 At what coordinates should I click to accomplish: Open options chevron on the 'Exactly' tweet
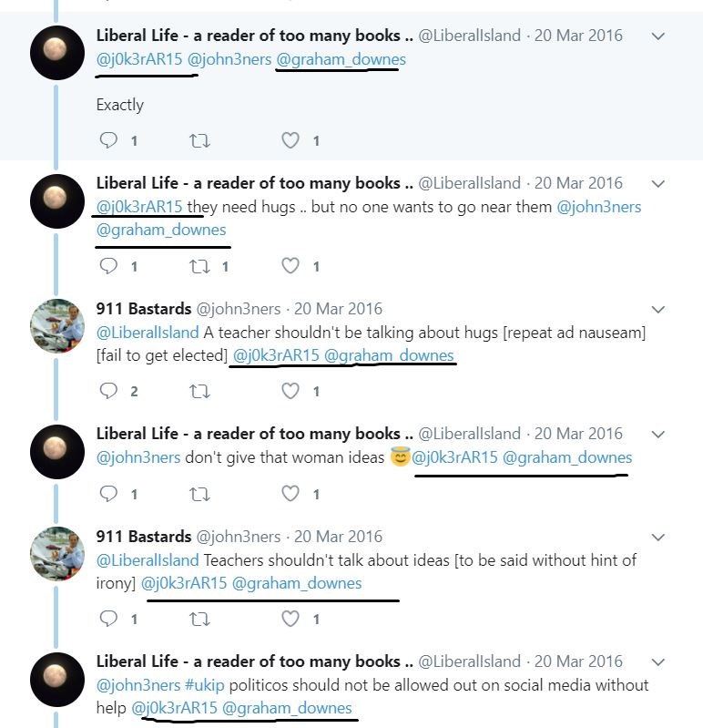[x=658, y=36]
